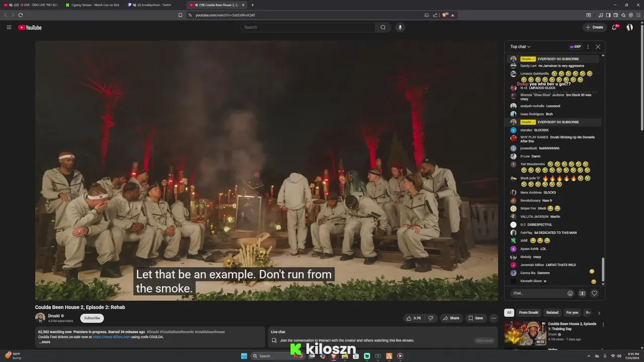644x362 pixels.
Task: Click the Super Chat purchase icon
Action: pyautogui.click(x=582, y=293)
